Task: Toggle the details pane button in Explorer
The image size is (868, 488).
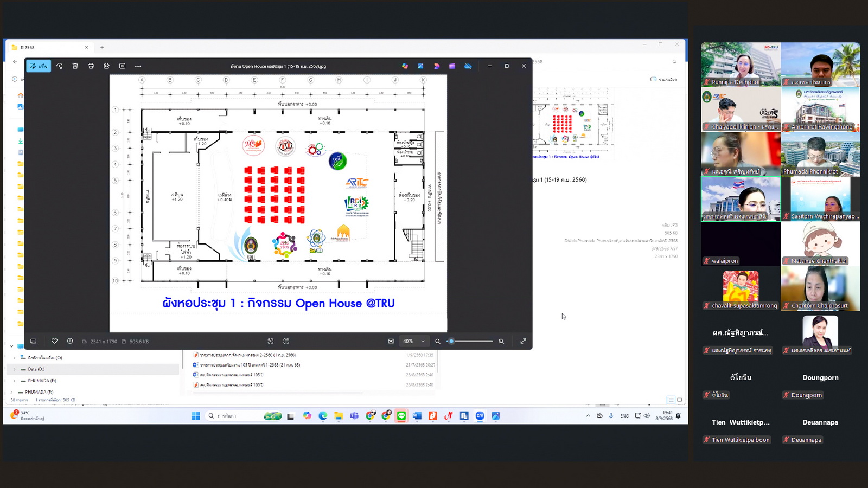Action: [x=663, y=79]
